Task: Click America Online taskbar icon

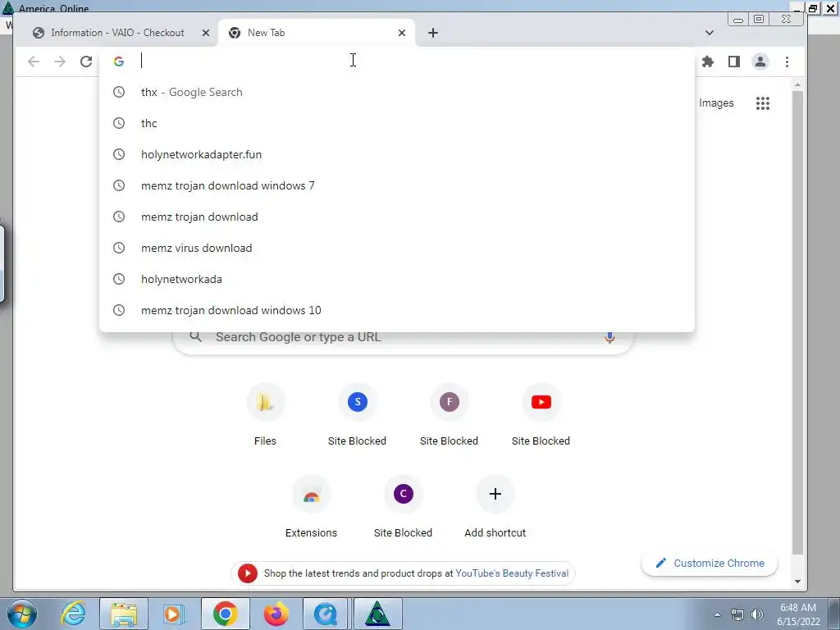Action: click(x=377, y=614)
